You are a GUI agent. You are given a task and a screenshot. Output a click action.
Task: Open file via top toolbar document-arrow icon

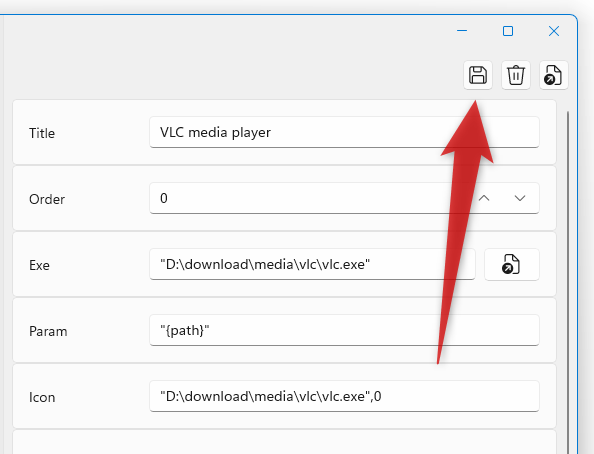point(553,75)
